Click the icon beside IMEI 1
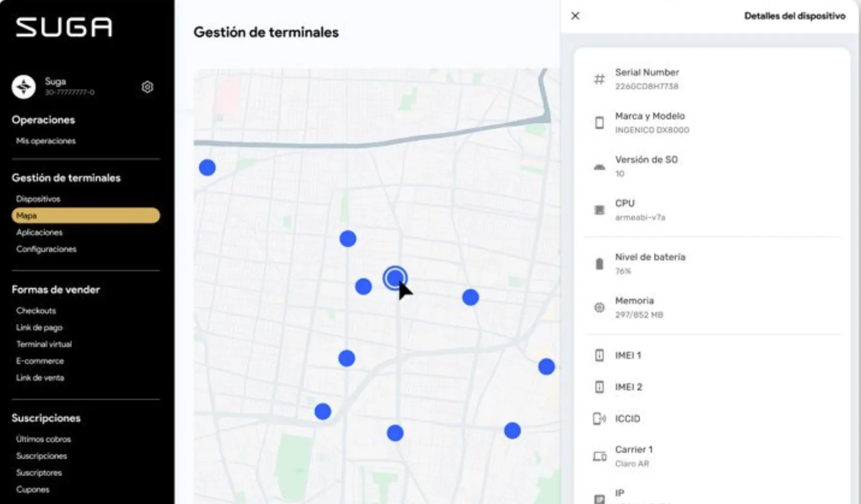This screenshot has height=504, width=861. tap(599, 355)
